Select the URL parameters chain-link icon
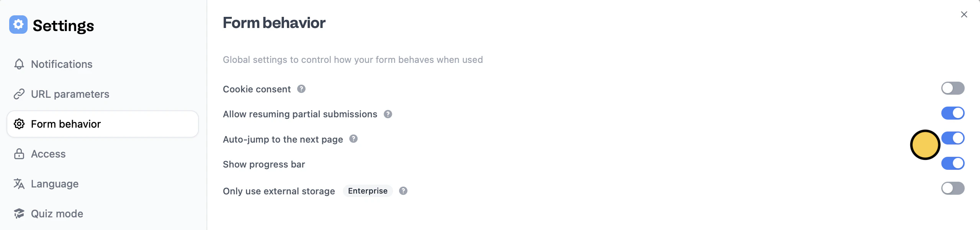The image size is (980, 230). click(x=19, y=94)
